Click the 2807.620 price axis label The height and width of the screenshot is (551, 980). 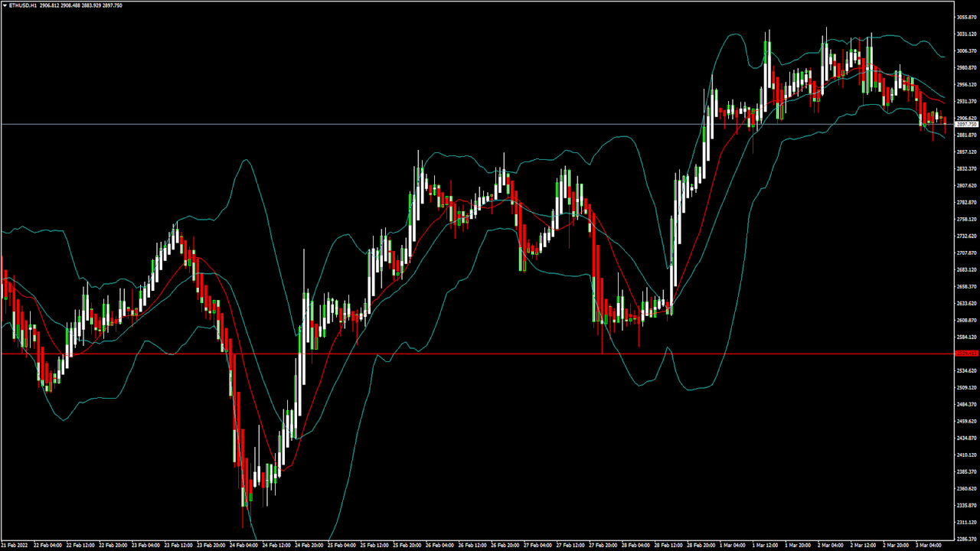coord(967,186)
